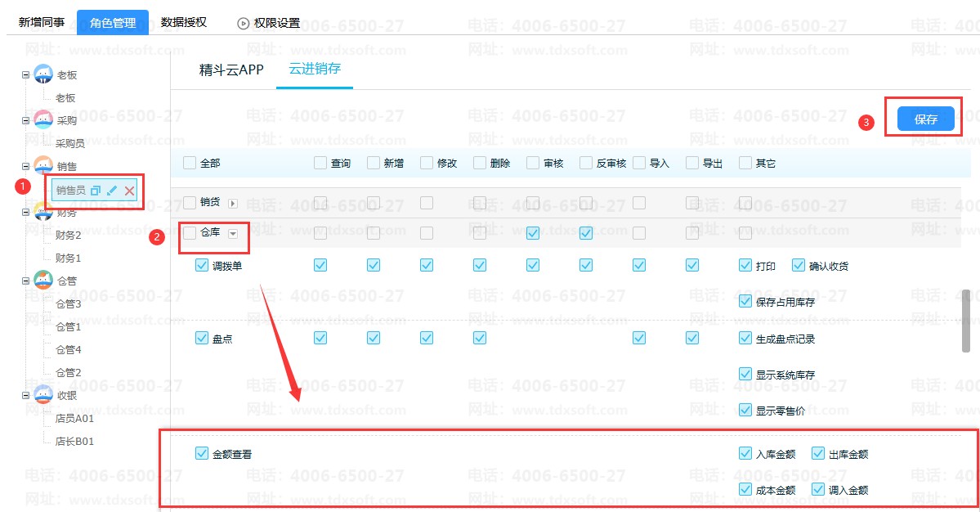
Task: Toggle the 全部 select-all checkbox
Action: point(190,163)
